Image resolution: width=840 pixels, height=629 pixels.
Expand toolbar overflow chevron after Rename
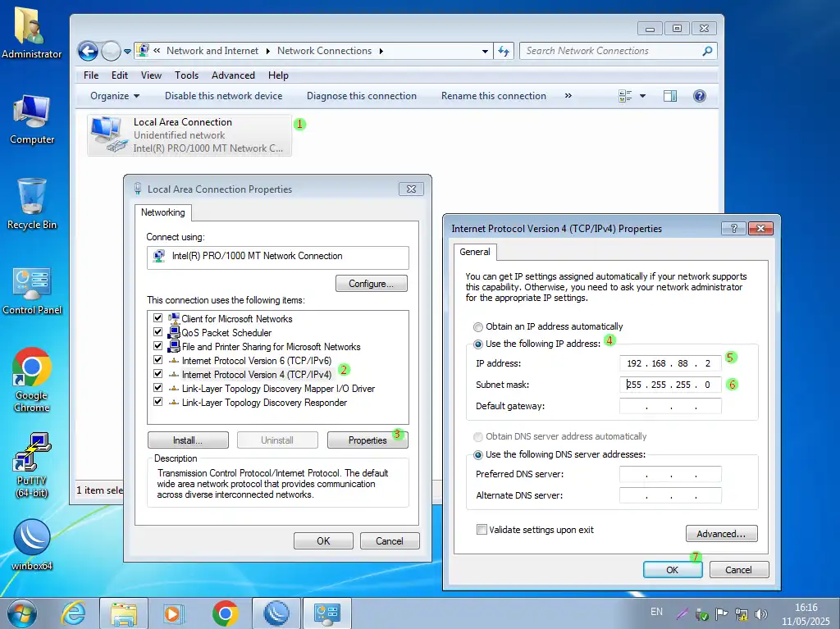(x=568, y=96)
